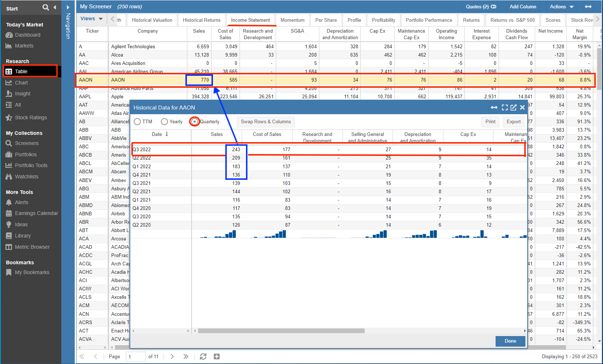Open the Actions dropdown menu

point(561,7)
